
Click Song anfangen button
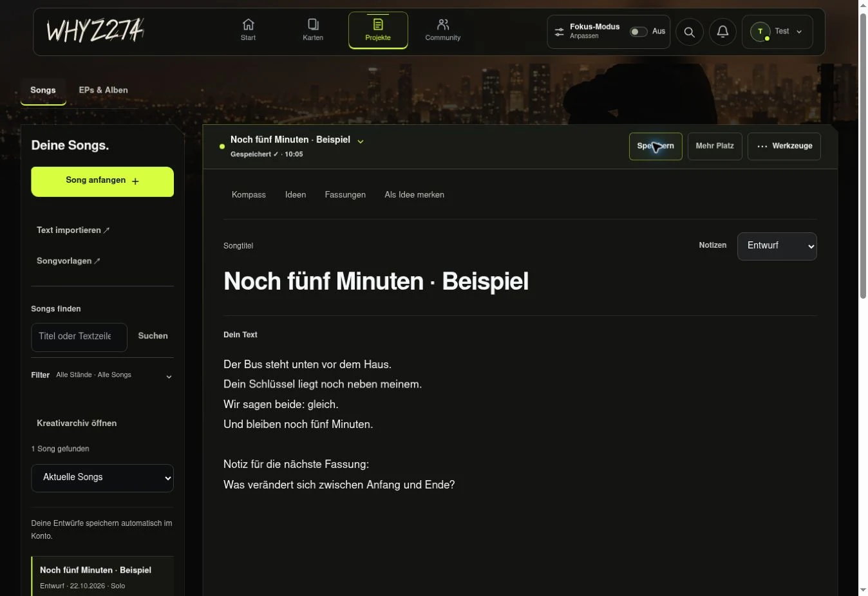click(102, 182)
